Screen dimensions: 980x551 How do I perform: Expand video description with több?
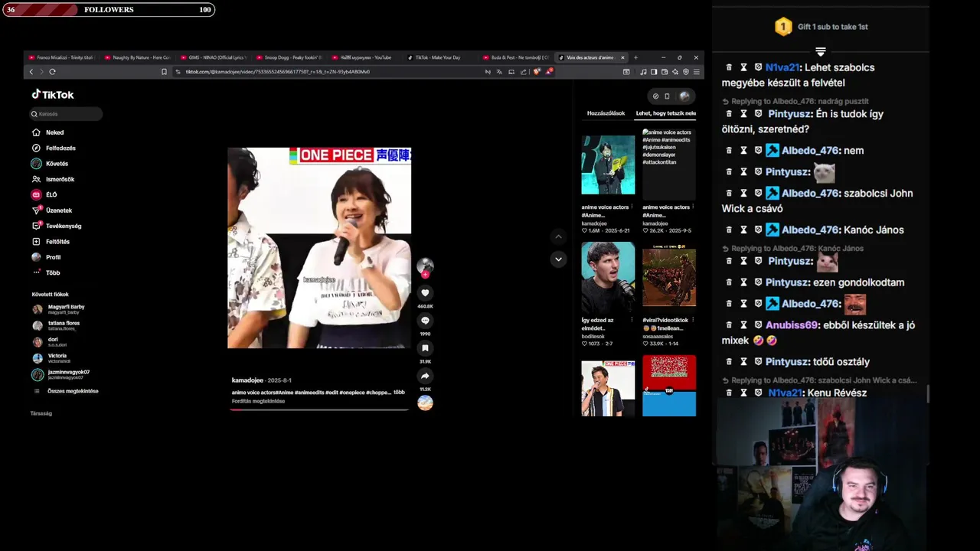pyautogui.click(x=399, y=393)
